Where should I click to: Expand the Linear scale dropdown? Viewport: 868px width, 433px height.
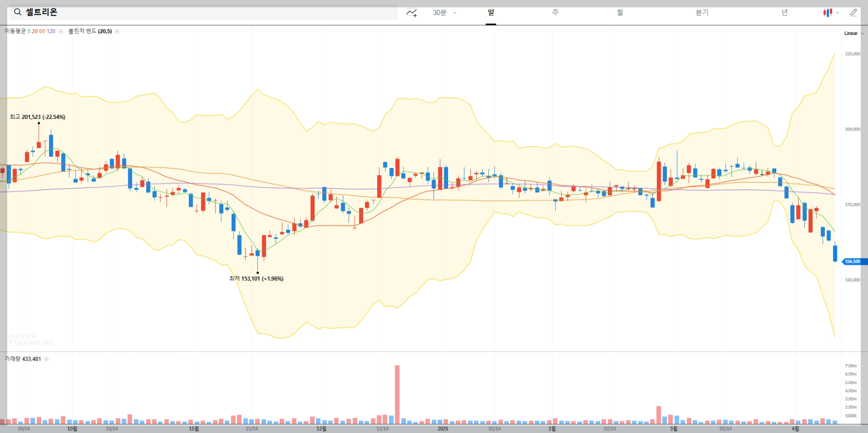click(x=854, y=33)
